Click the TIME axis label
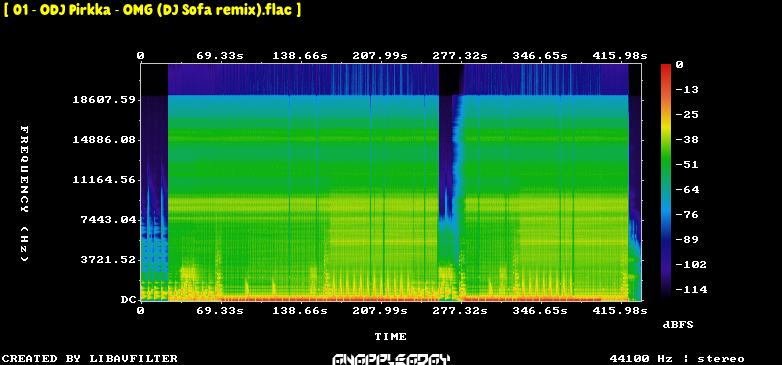Screen dimensions: 782x365 [x=391, y=337]
